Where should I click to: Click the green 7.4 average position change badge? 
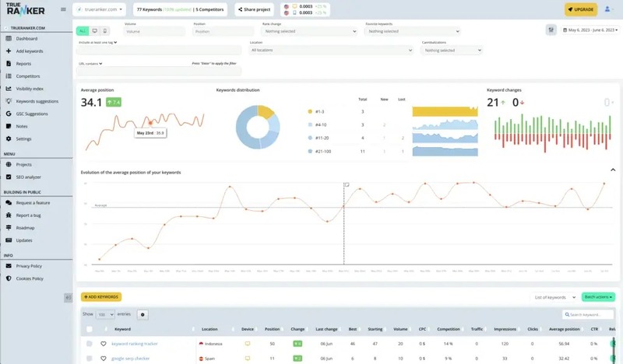click(x=114, y=103)
